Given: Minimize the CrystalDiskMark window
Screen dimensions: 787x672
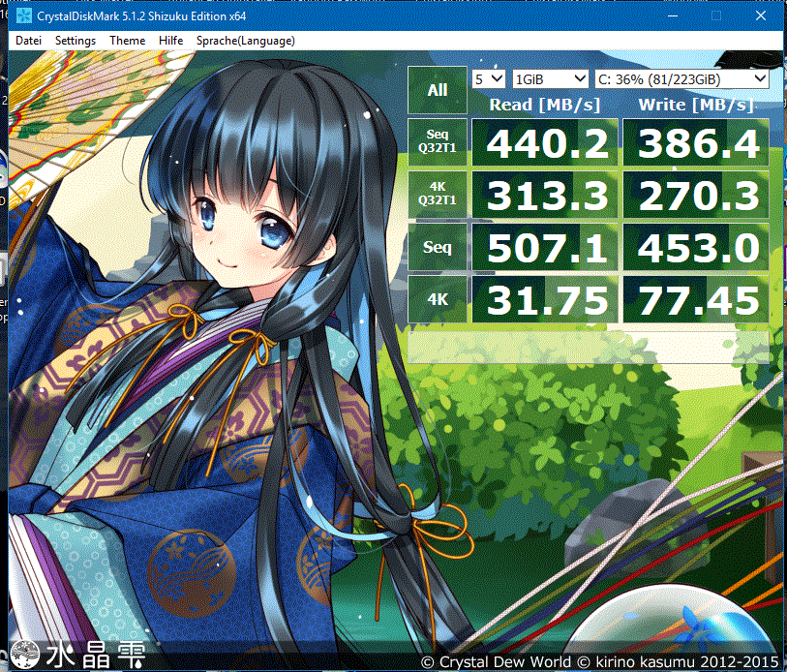Looking at the screenshot, I should click(673, 16).
